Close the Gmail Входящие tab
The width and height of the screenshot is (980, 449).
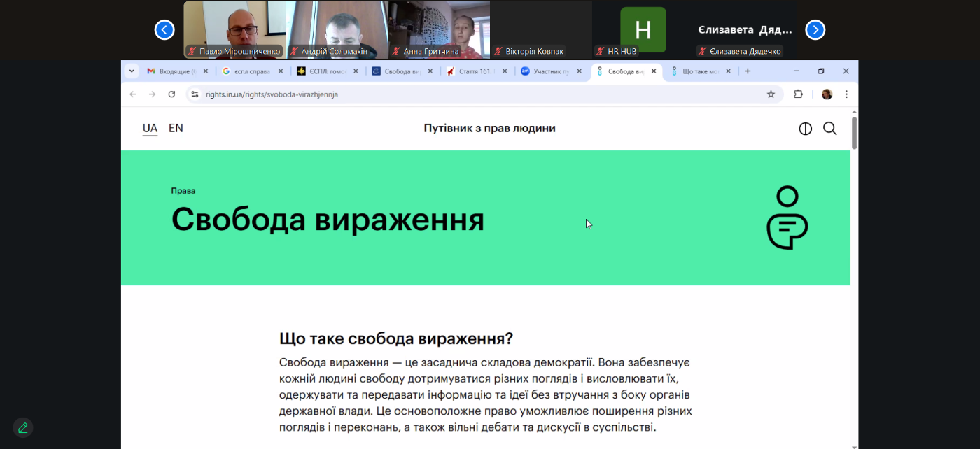(205, 71)
